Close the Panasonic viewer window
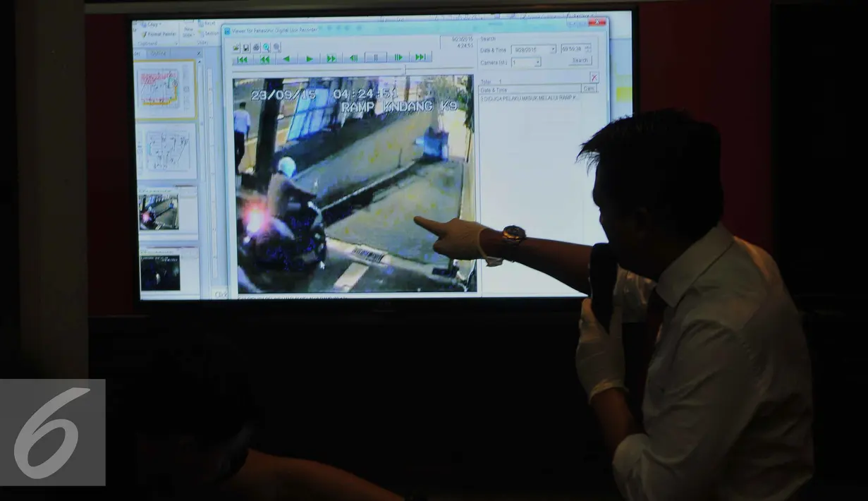The image size is (868, 501). point(597,22)
